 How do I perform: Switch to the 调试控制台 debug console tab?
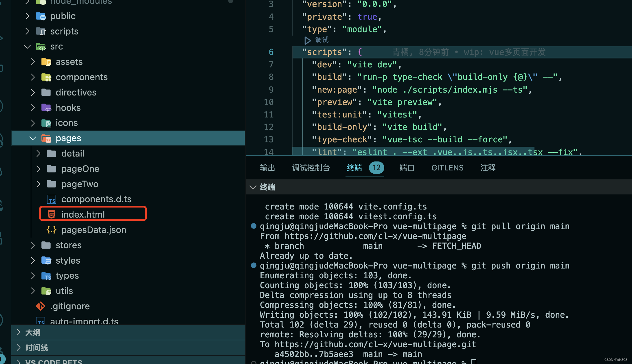click(311, 168)
